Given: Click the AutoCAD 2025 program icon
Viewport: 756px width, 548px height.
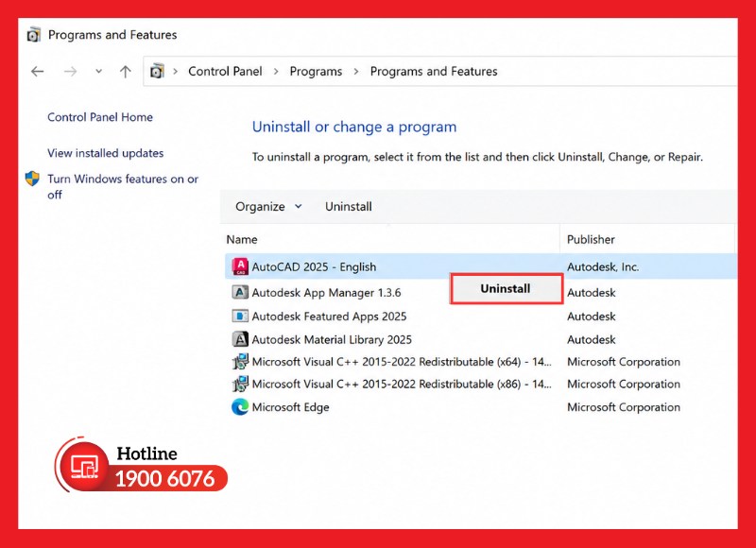Looking at the screenshot, I should [240, 266].
